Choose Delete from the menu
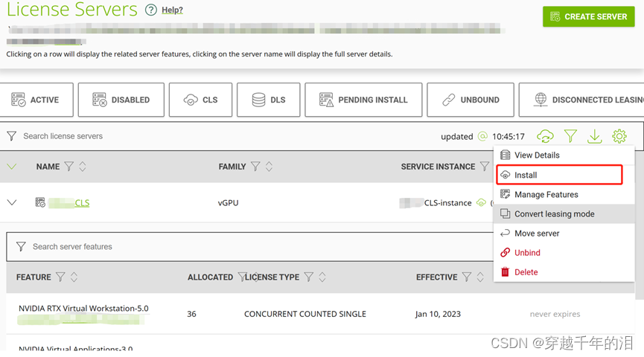644x357 pixels. 564,272
